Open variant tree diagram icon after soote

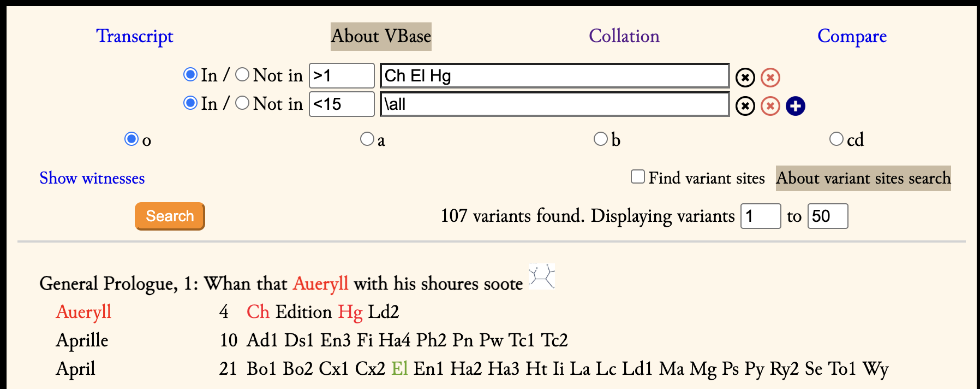542,276
